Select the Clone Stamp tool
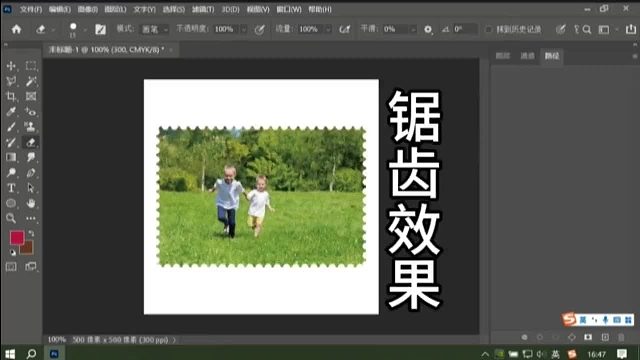 (31, 127)
